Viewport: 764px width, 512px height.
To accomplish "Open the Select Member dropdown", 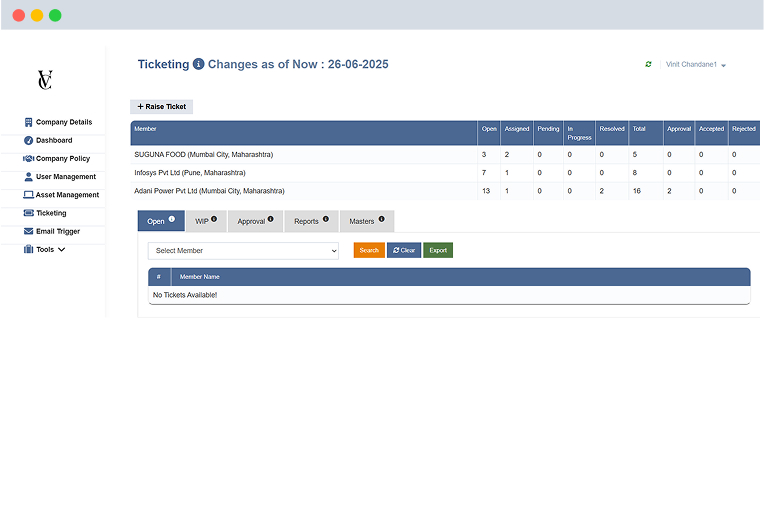I will pos(243,250).
